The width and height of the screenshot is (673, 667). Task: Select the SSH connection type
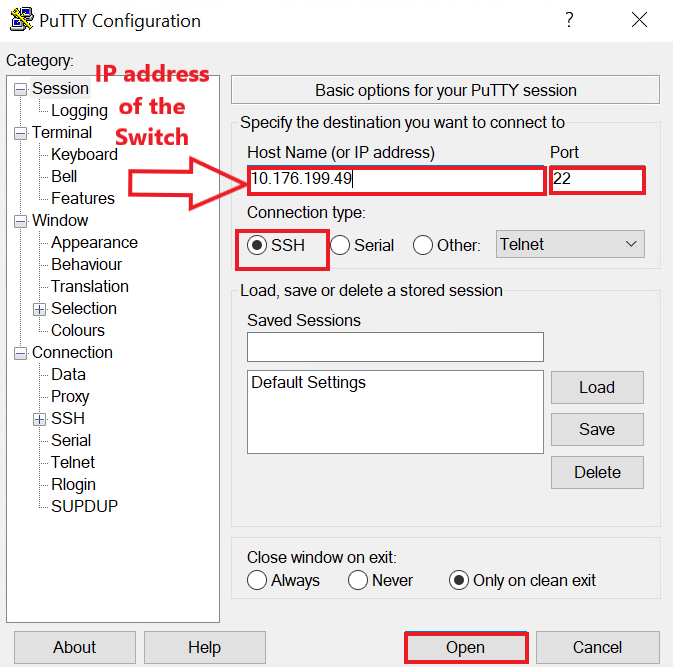257,245
